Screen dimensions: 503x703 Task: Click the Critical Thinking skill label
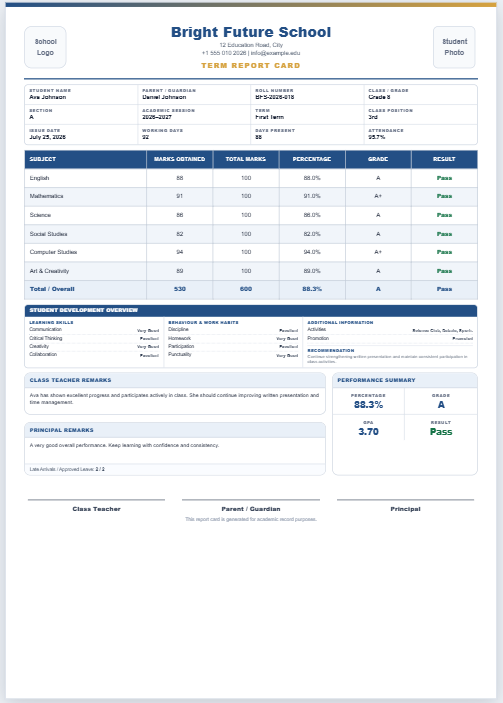46,338
